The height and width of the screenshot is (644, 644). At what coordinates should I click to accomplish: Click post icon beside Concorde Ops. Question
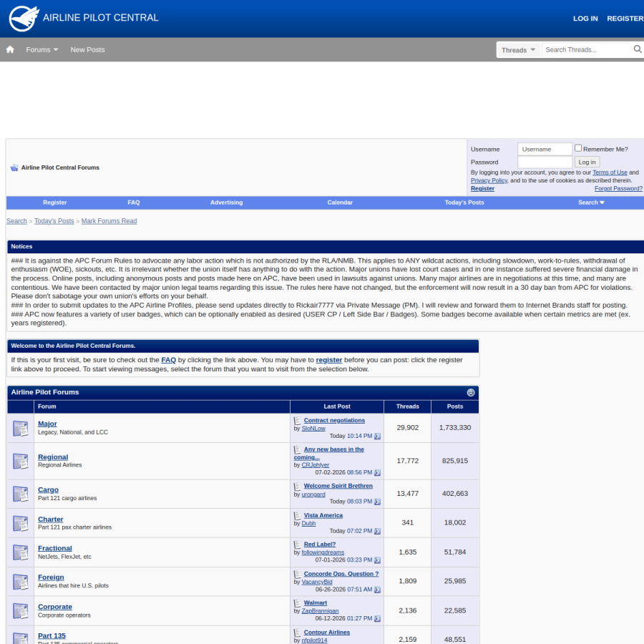click(x=298, y=574)
